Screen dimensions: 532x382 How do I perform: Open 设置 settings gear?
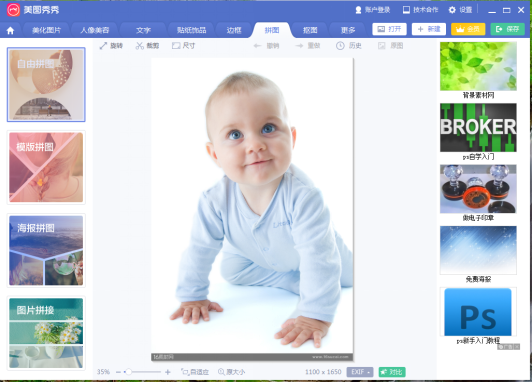(x=460, y=10)
